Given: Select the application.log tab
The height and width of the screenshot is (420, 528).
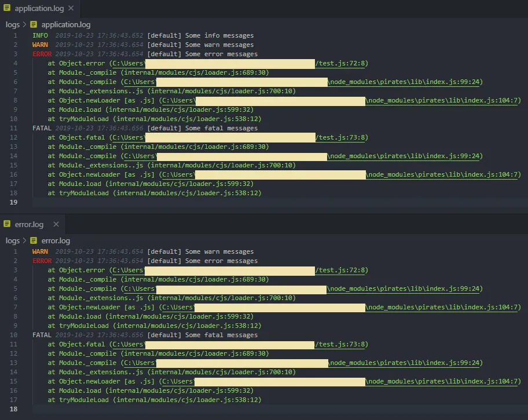Looking at the screenshot, I should 40,9.
